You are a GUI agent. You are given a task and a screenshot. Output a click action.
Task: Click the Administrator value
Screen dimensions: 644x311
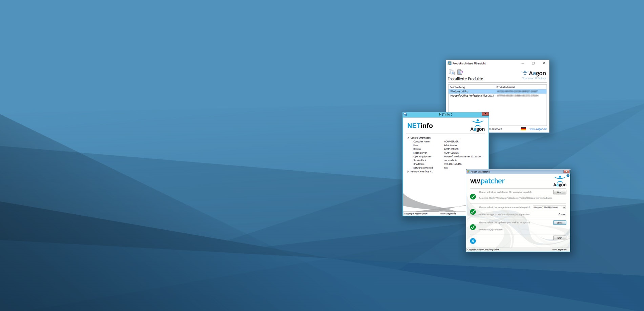coord(451,145)
